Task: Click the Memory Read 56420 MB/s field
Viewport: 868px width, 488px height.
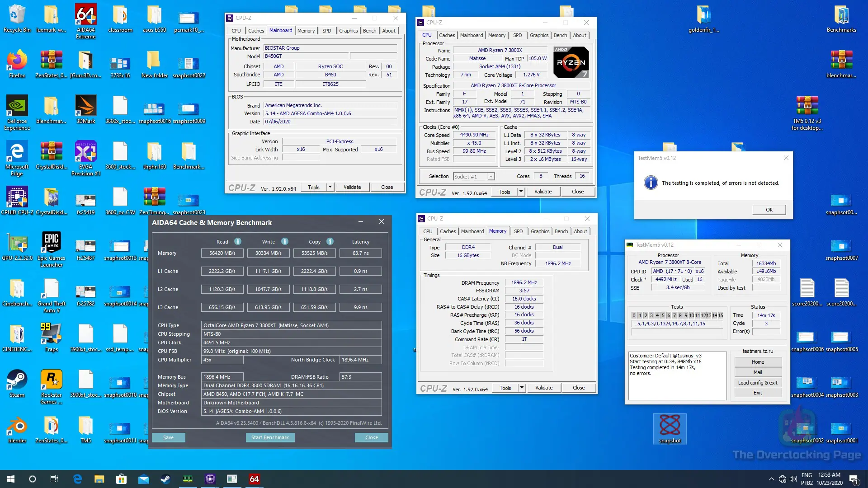Action: point(222,253)
